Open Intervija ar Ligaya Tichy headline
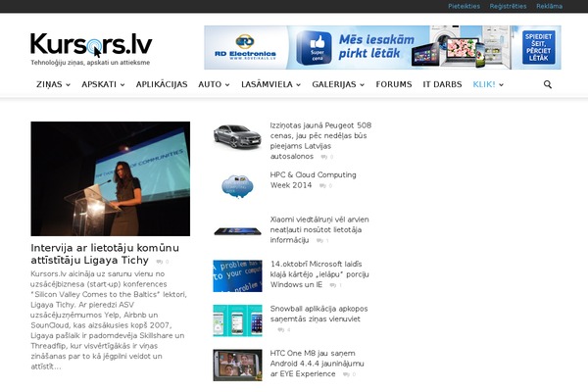Screen dimensions: 588x392 105,254
